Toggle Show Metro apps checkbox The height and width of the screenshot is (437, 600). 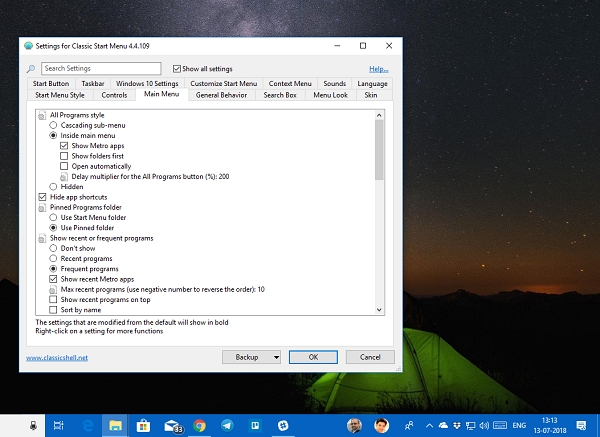[64, 146]
